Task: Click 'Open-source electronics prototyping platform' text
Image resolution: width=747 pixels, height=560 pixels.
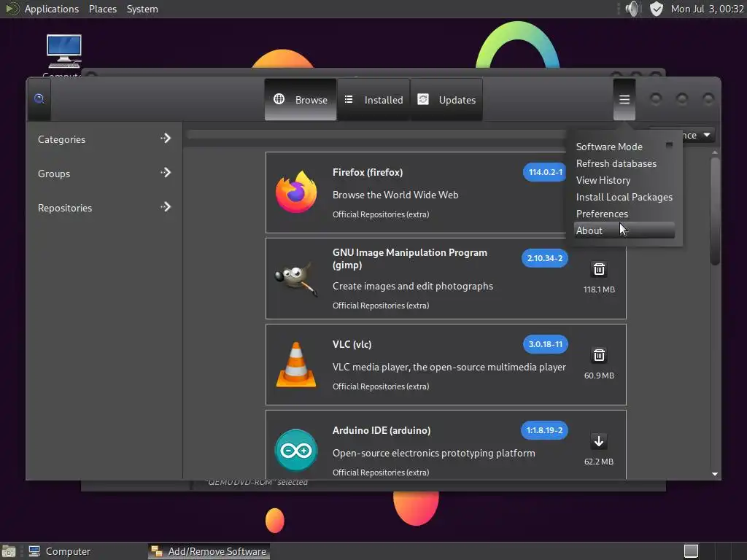Action: click(433, 453)
